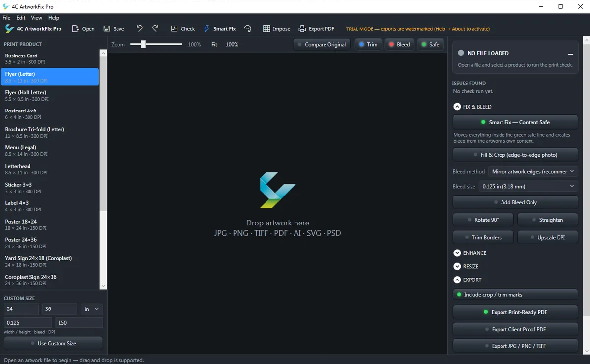The image size is (590, 364).
Task: Collapse the No File Loaded status panel
Action: (570, 53)
